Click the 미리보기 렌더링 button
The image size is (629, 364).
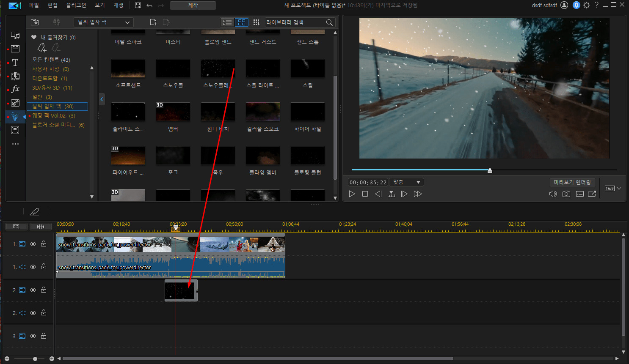tap(572, 182)
